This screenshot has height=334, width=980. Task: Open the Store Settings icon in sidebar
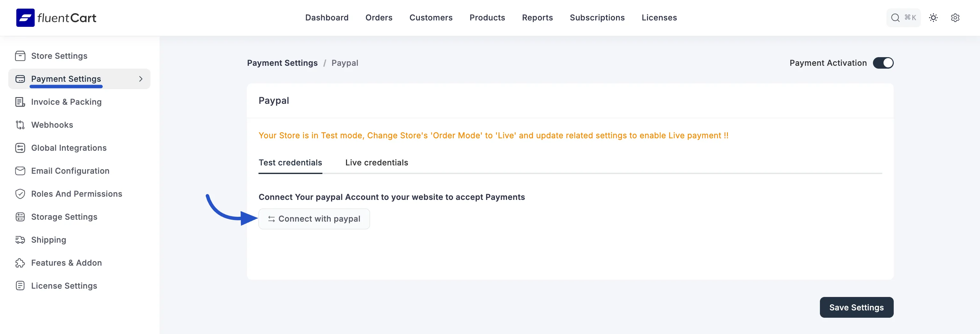click(20, 56)
